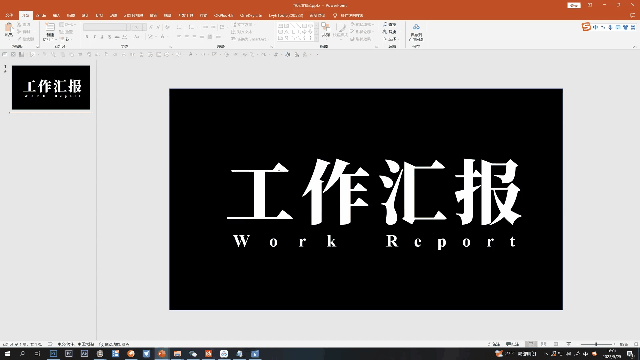Image resolution: width=640 pixels, height=360 pixels.
Task: Click the zoom out minus button
Action: pos(578,344)
